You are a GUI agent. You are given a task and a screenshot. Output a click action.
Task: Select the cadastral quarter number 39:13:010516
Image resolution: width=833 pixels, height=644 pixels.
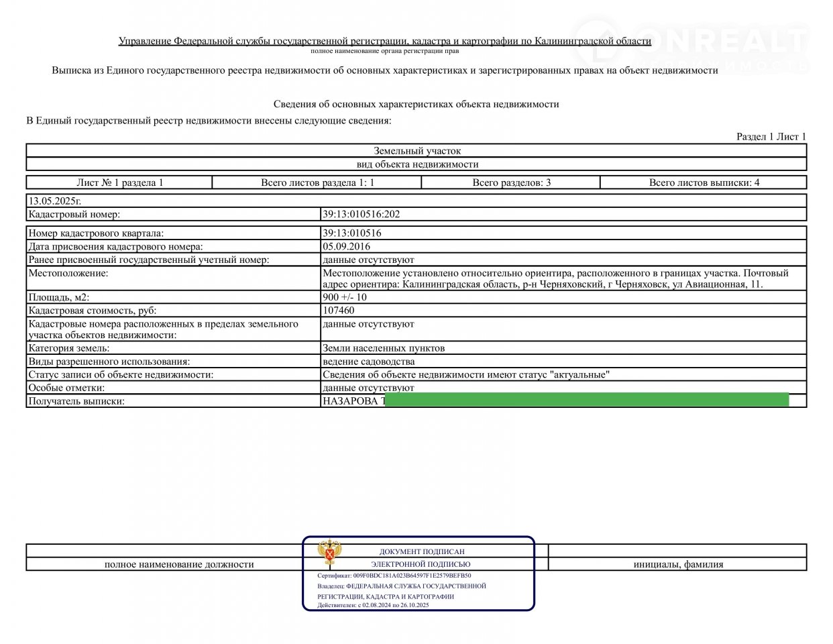point(351,233)
